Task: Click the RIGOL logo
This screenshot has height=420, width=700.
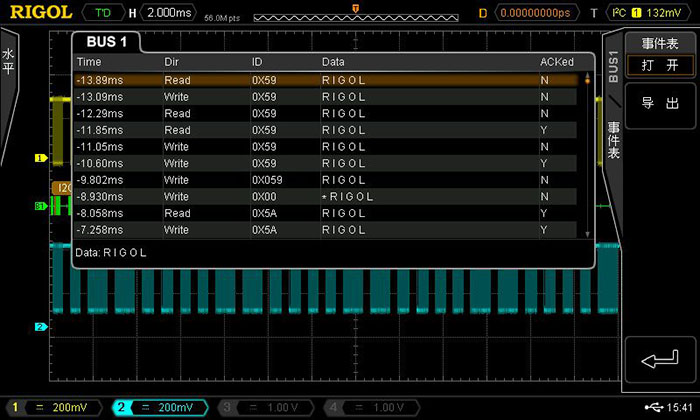Action: pos(40,13)
